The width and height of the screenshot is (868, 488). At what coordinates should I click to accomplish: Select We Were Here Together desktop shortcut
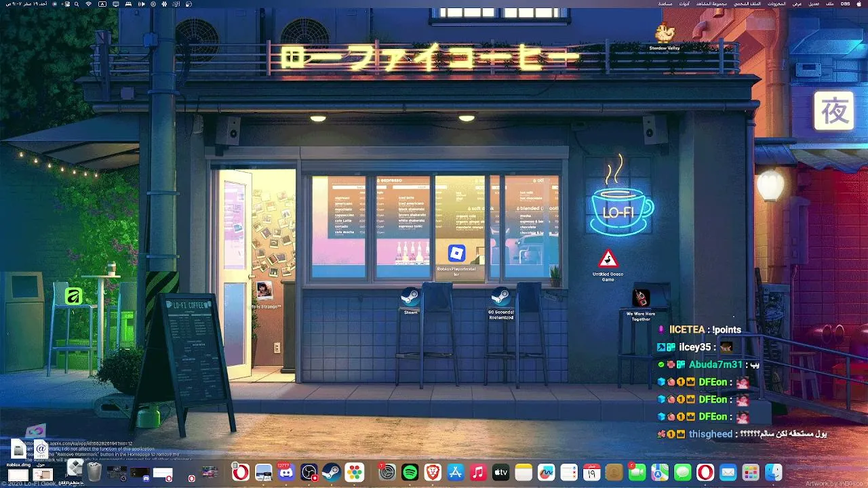click(x=641, y=304)
